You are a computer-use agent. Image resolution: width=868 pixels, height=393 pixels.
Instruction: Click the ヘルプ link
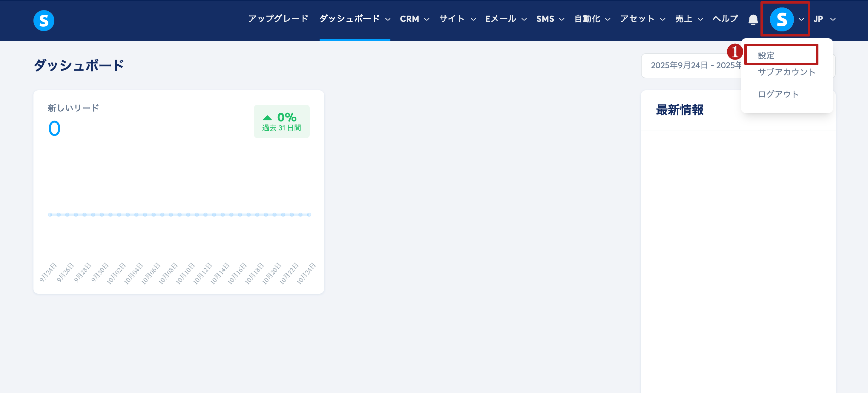click(725, 19)
